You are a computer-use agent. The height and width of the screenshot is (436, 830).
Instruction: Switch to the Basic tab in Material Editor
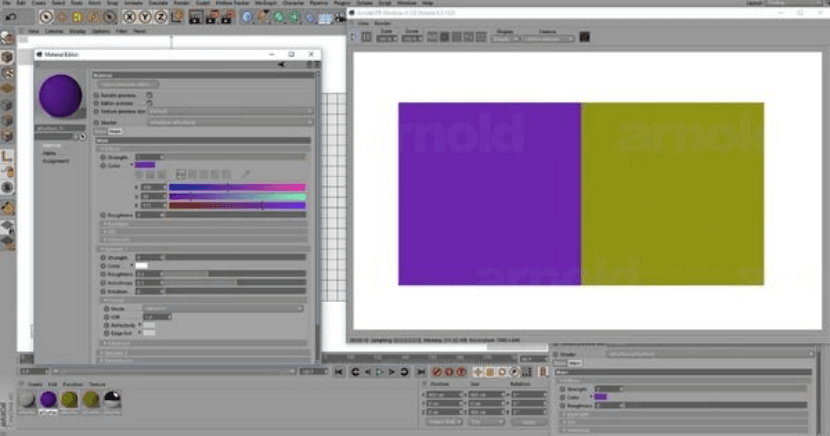click(101, 131)
